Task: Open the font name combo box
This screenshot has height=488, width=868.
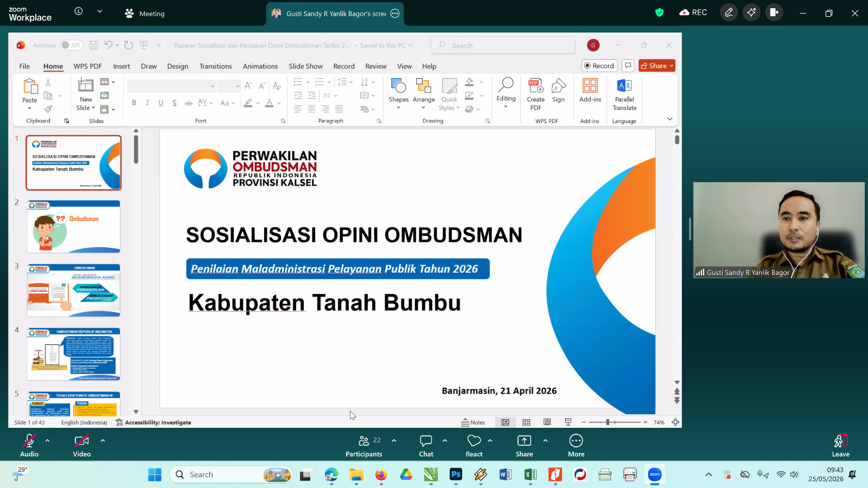Action: (171, 86)
